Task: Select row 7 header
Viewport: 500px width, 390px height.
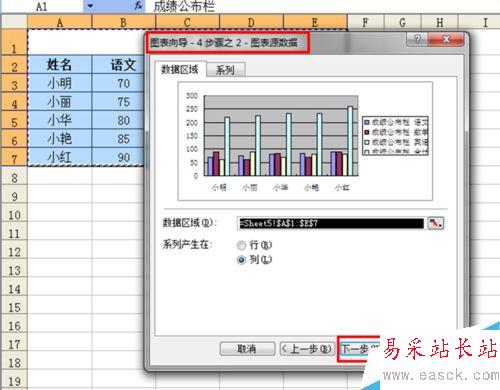Action: [x=14, y=157]
